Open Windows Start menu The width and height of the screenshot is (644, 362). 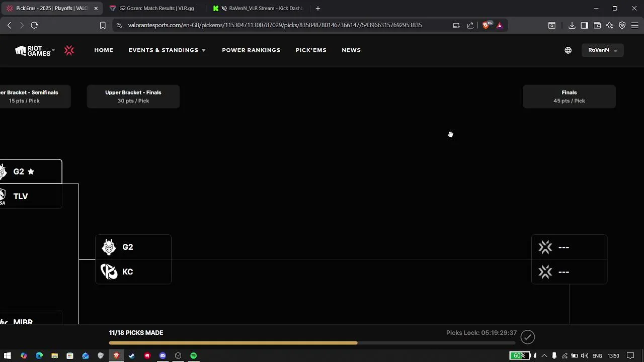coord(8,356)
